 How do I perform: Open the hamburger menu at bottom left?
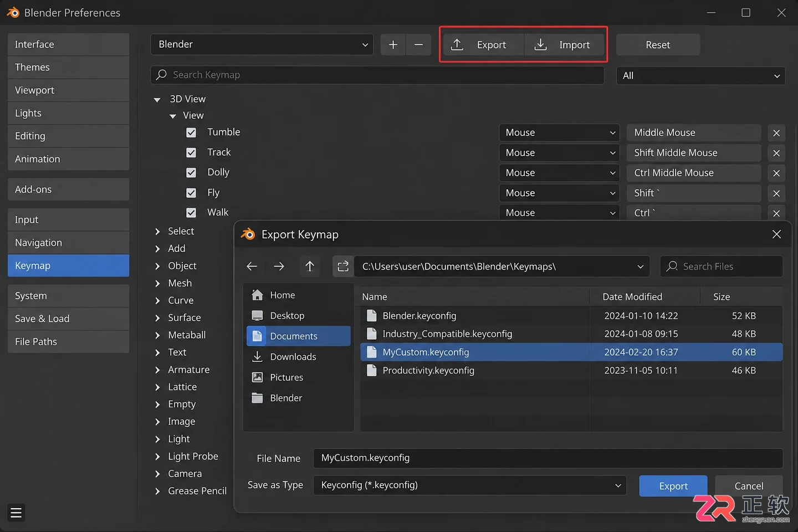click(x=16, y=513)
